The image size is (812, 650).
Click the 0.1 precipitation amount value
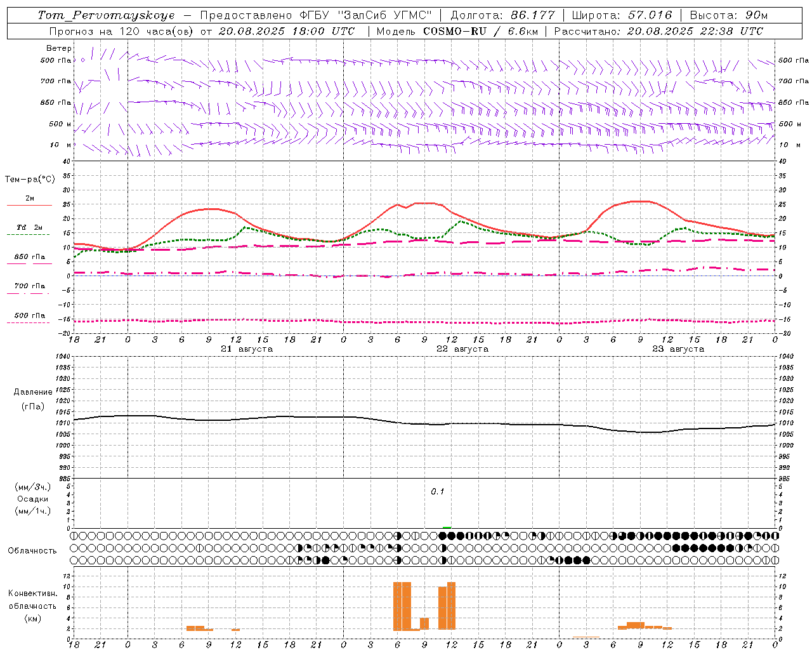[x=438, y=492]
